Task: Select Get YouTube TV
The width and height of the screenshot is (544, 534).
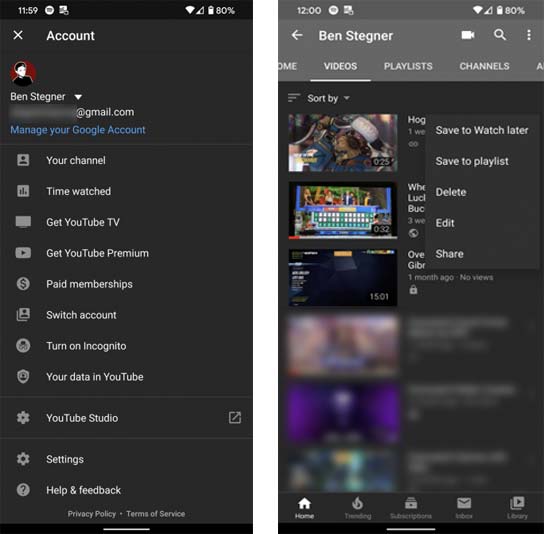Action: 83,222
